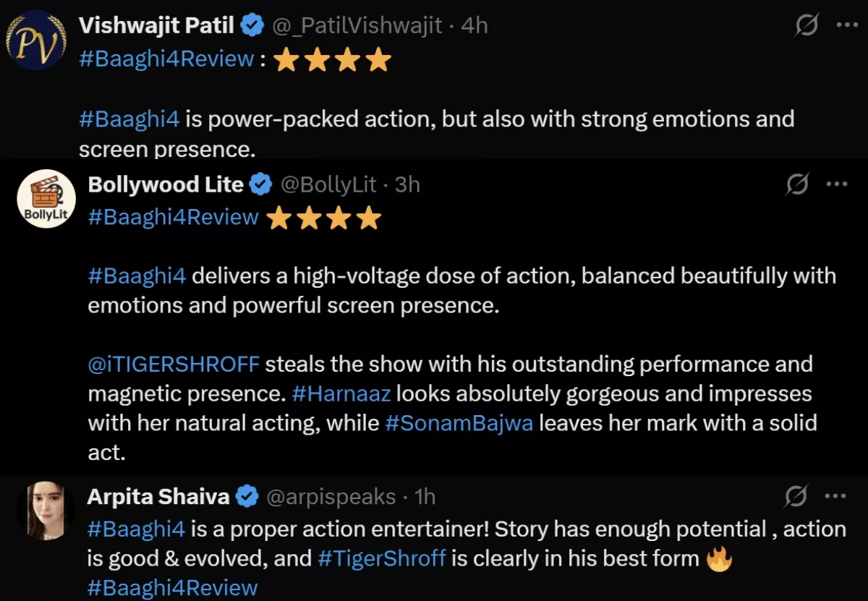Click Arpita Shaiva's profile photo
The height and width of the screenshot is (601, 868).
[x=46, y=511]
